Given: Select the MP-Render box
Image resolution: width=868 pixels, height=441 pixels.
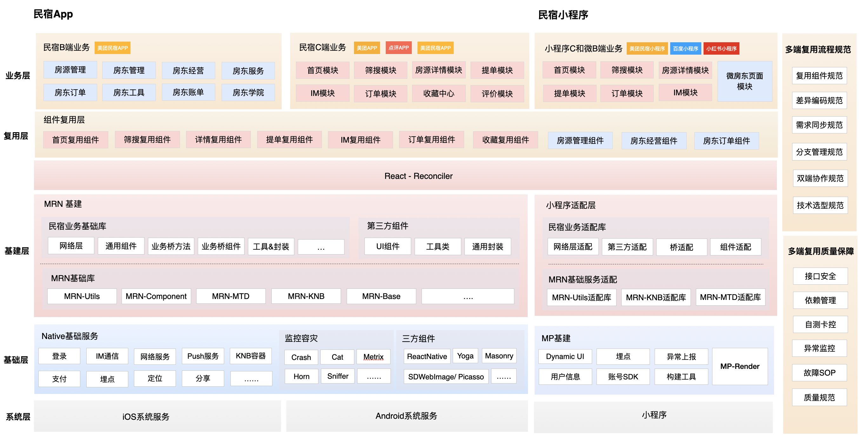Looking at the screenshot, I should tap(740, 366).
